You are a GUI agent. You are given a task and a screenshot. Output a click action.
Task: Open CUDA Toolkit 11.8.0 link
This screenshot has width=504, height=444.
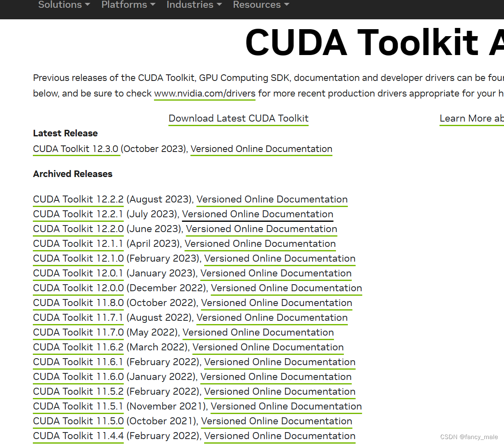[x=78, y=303]
